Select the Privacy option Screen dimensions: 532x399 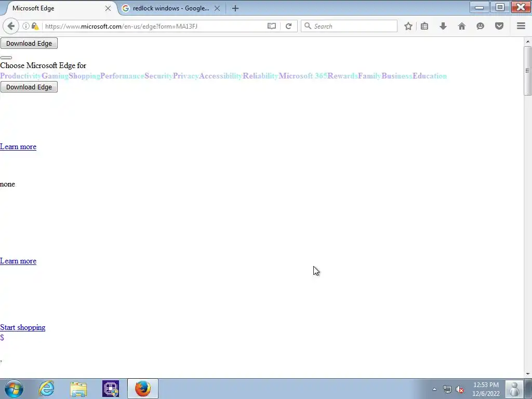click(185, 76)
